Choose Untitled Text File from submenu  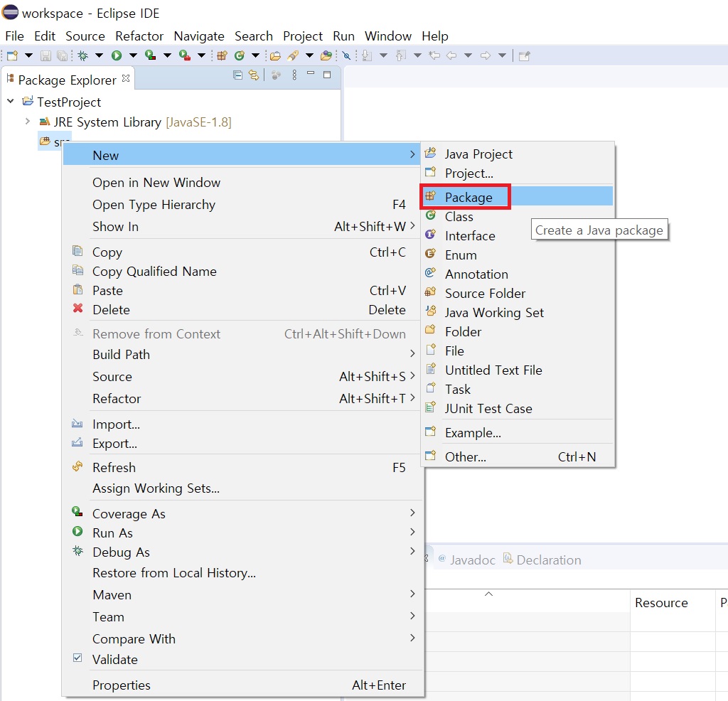pos(518,370)
